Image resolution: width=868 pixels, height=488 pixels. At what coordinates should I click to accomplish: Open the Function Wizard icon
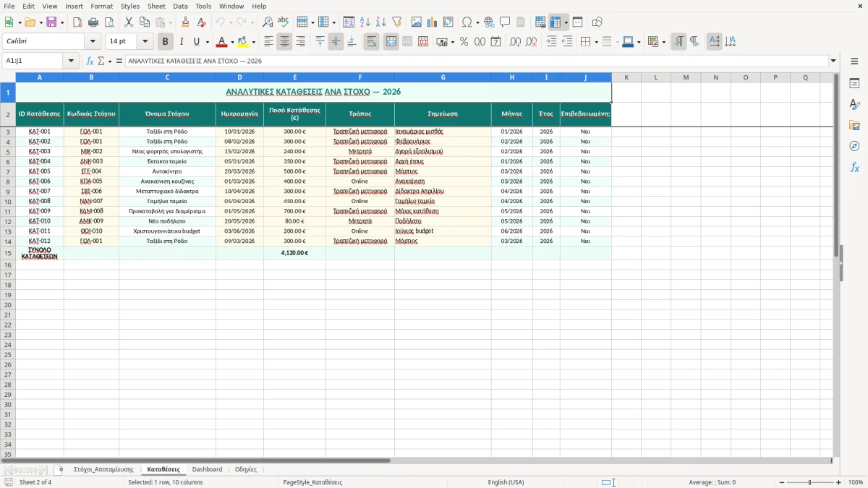[90, 61]
